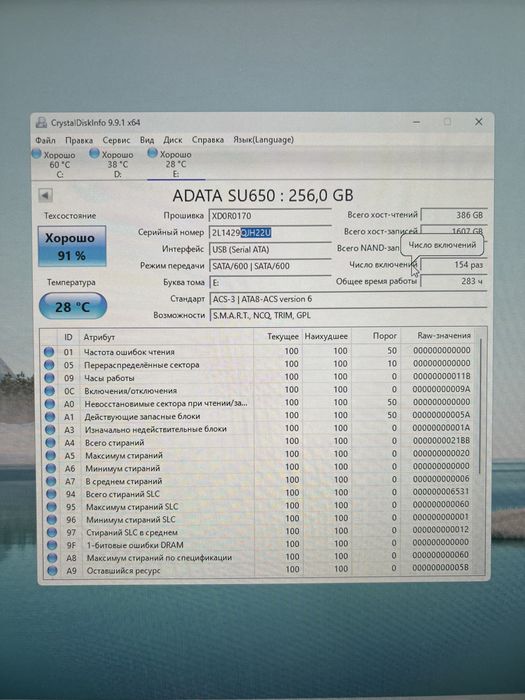The width and height of the screenshot is (525, 700).
Task: Click the Атрибут column header
Action: click(166, 337)
